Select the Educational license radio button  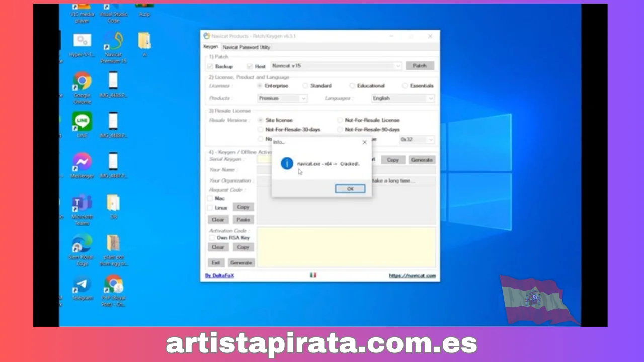[x=352, y=86]
